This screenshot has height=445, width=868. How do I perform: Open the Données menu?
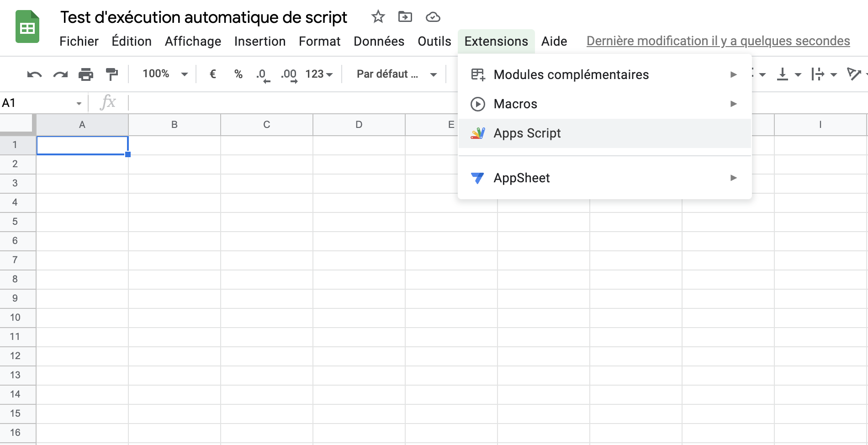point(378,41)
